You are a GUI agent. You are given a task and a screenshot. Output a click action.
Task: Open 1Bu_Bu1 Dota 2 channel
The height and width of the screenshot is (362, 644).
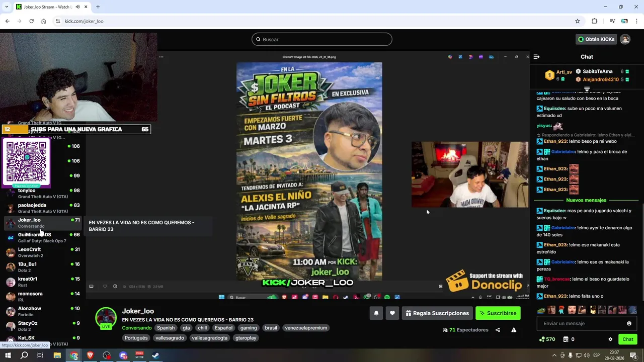click(x=42, y=267)
